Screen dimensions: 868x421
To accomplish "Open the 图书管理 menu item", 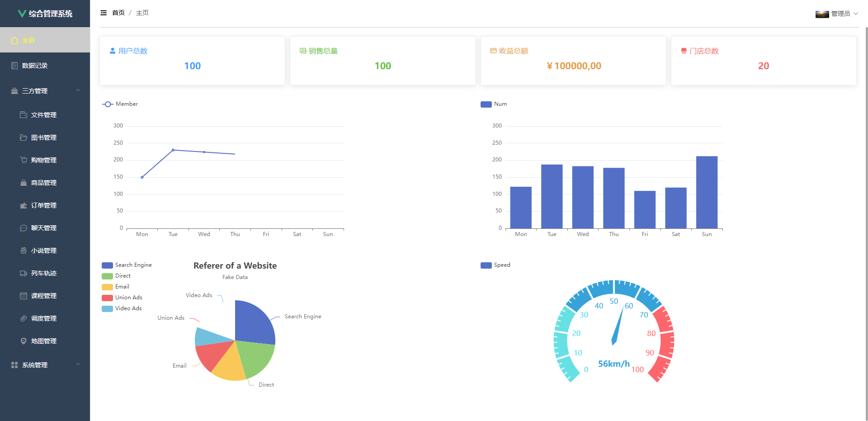I will 45,137.
